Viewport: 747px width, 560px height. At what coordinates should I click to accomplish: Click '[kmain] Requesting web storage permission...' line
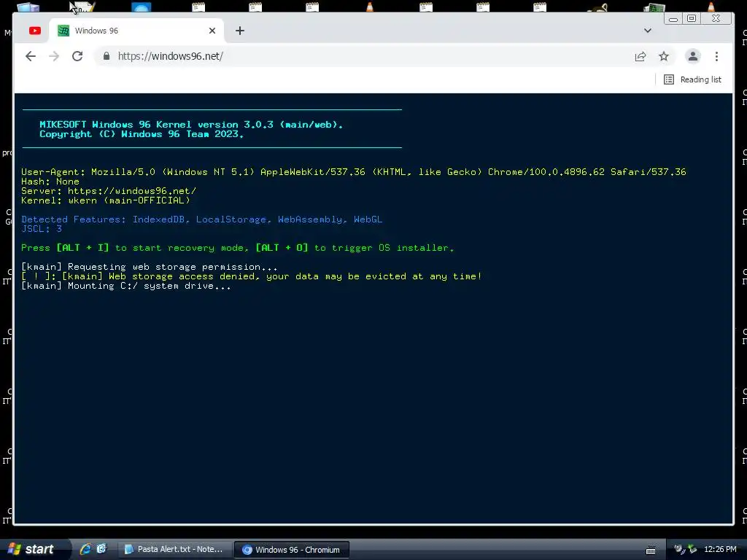pyautogui.click(x=149, y=267)
